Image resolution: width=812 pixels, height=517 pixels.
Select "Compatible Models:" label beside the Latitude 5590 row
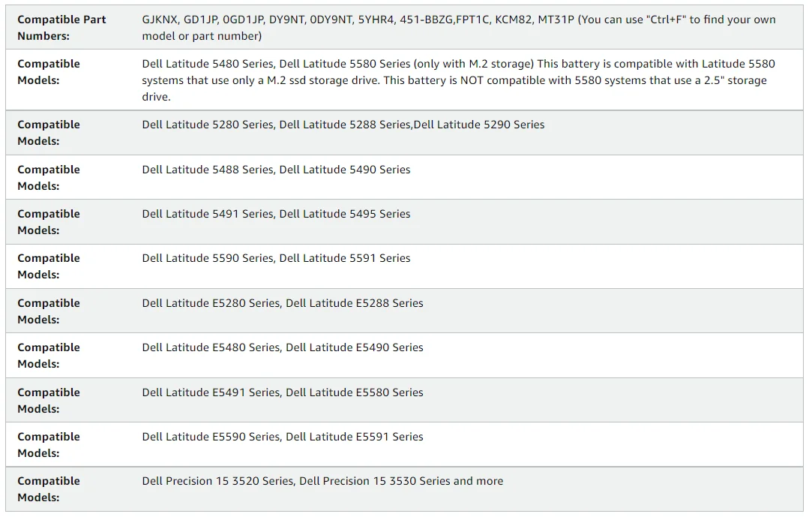tap(49, 266)
